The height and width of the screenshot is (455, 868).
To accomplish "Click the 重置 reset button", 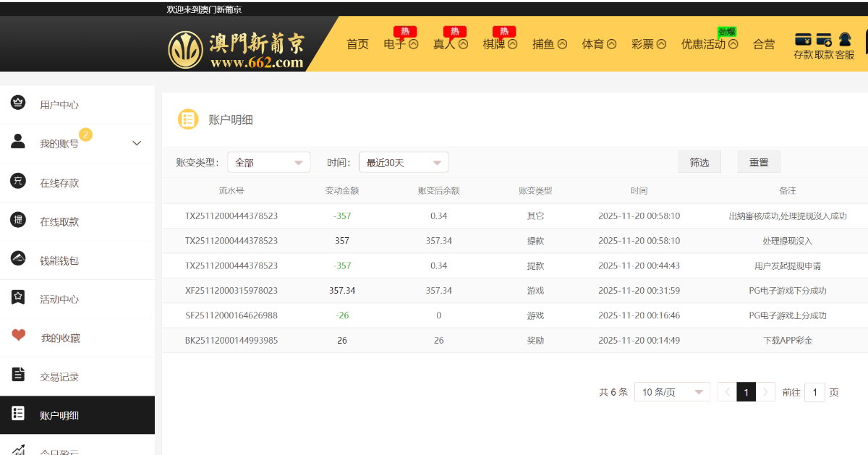I will click(x=759, y=162).
